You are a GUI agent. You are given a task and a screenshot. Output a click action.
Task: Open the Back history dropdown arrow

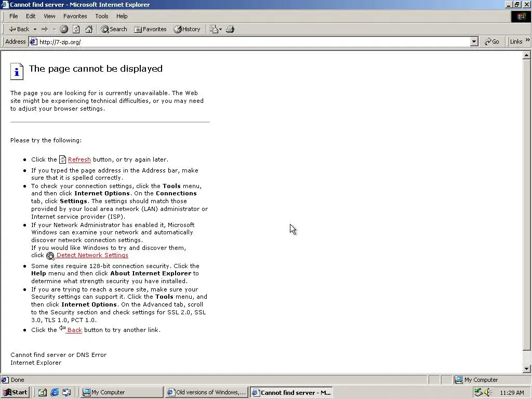pyautogui.click(x=35, y=29)
